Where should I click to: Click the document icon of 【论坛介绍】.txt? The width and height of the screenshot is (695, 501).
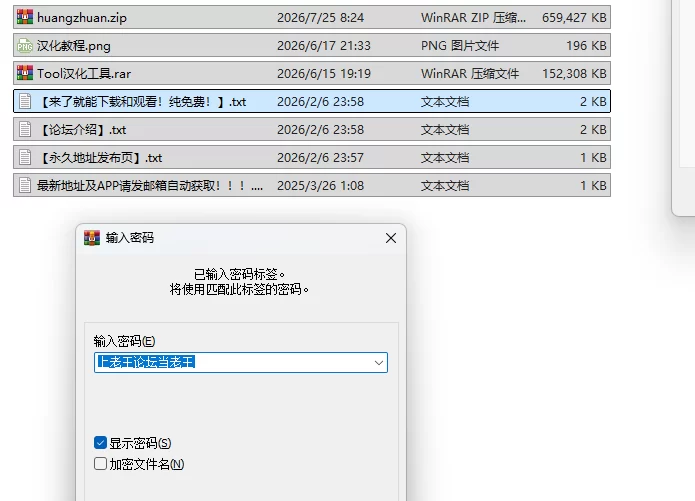click(25, 129)
